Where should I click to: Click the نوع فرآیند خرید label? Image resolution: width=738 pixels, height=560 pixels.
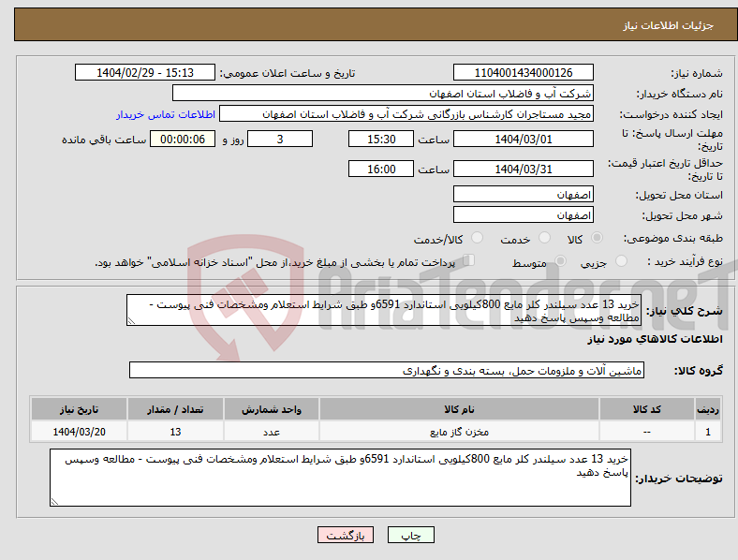pyautogui.click(x=685, y=261)
